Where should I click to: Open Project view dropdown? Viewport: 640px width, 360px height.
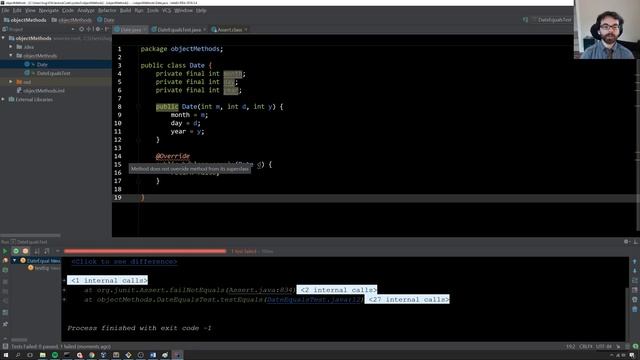click(73, 29)
